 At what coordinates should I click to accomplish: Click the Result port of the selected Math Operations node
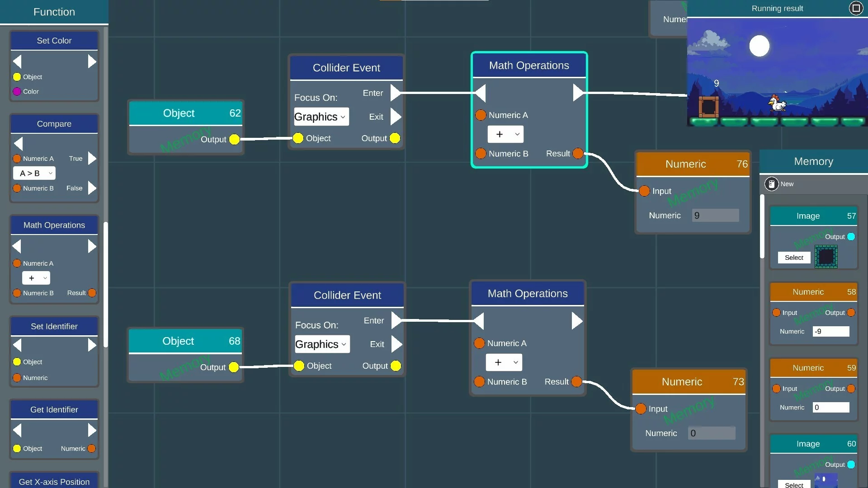578,154
